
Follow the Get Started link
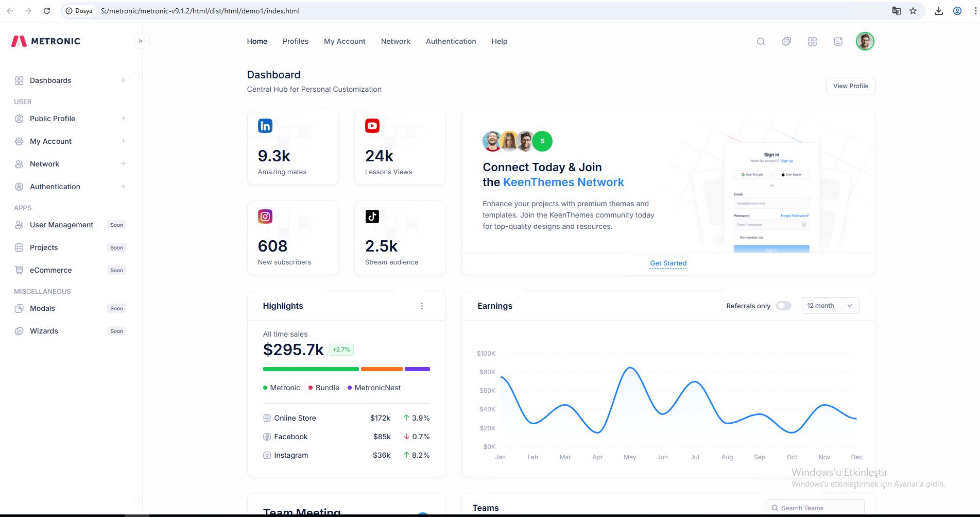pos(668,263)
